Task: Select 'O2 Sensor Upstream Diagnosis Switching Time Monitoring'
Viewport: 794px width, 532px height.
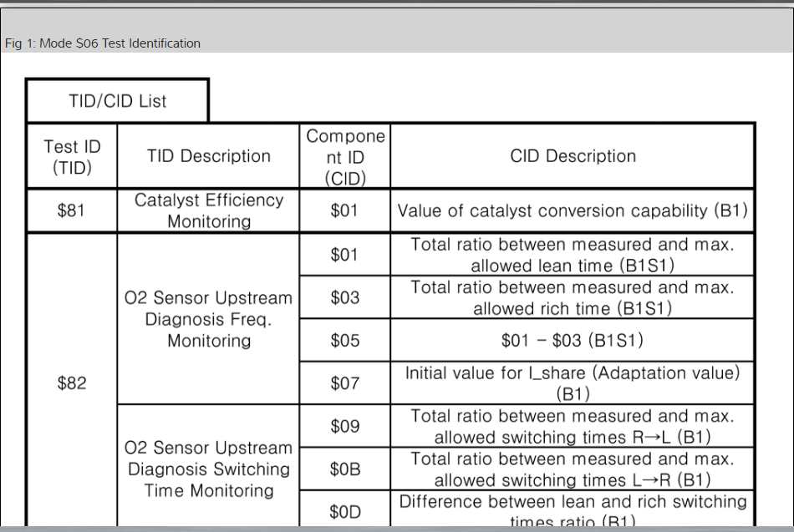Action: click(208, 469)
